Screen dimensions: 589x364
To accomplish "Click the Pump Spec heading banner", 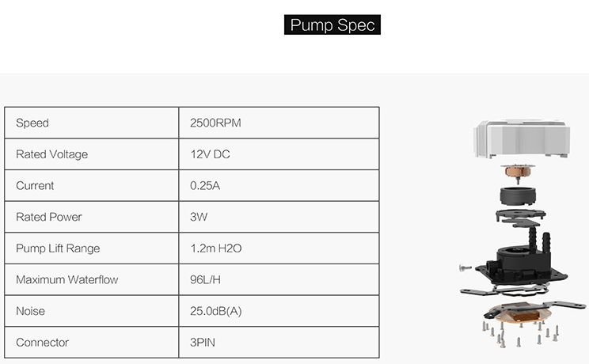I will [332, 25].
